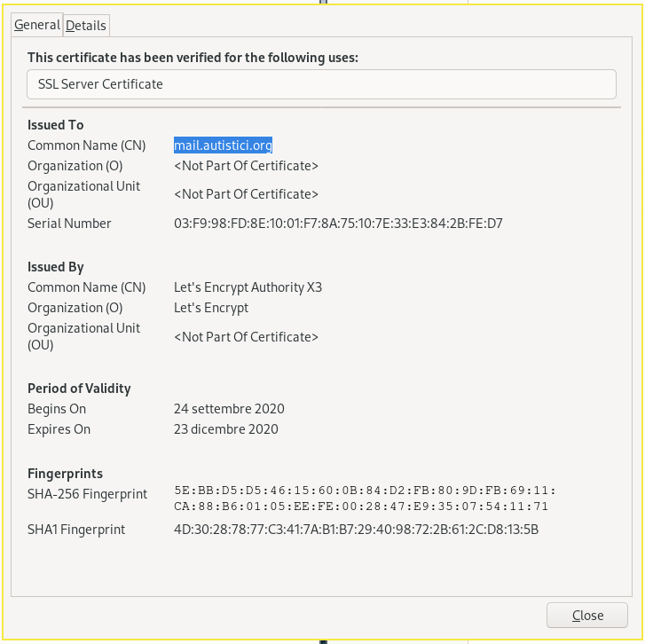
Task: Click the Close button
Action: [x=587, y=616]
